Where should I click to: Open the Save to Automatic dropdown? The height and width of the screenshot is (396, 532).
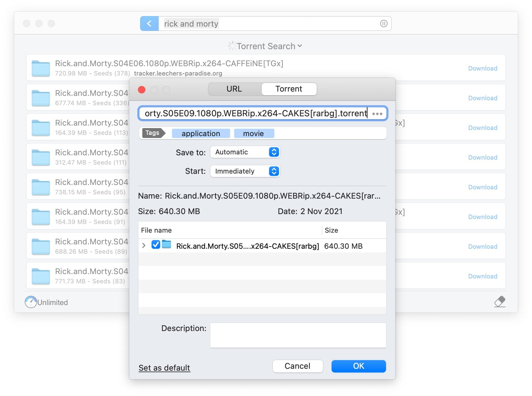245,152
